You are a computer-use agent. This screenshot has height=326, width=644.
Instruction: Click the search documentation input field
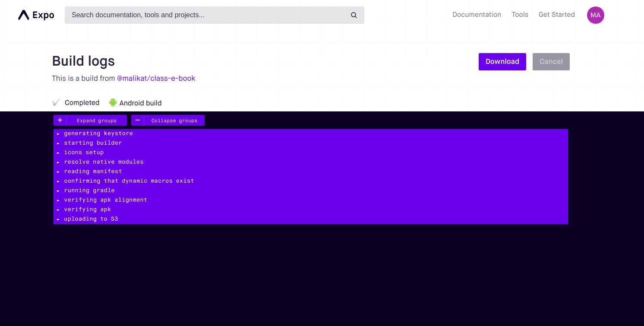click(x=194, y=15)
